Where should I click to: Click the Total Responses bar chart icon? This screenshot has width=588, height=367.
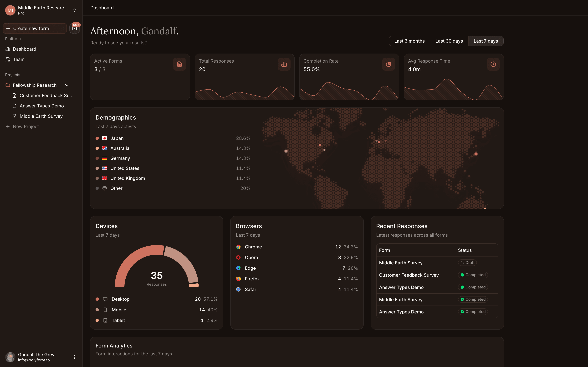click(284, 64)
